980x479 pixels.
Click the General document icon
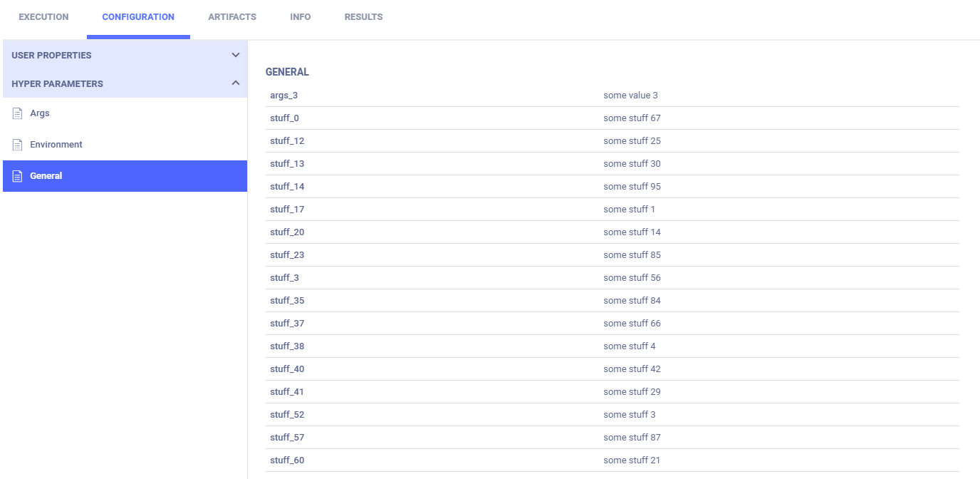[x=18, y=176]
